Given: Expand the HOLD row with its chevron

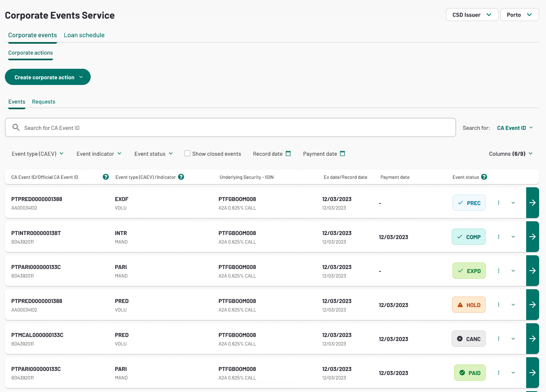Looking at the screenshot, I should (513, 305).
